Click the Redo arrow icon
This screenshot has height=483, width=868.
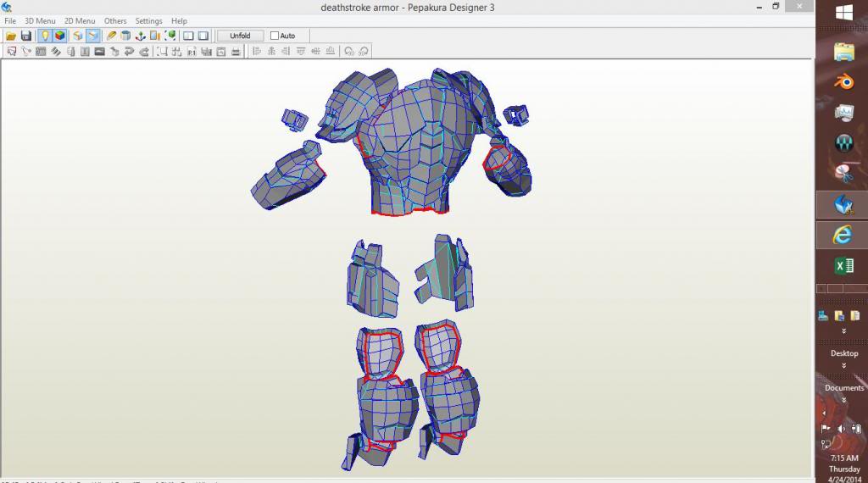pos(144,52)
